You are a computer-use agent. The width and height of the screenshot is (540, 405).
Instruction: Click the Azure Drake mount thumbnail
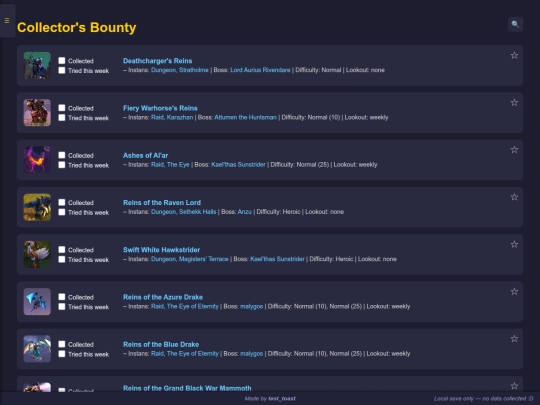coord(37,302)
